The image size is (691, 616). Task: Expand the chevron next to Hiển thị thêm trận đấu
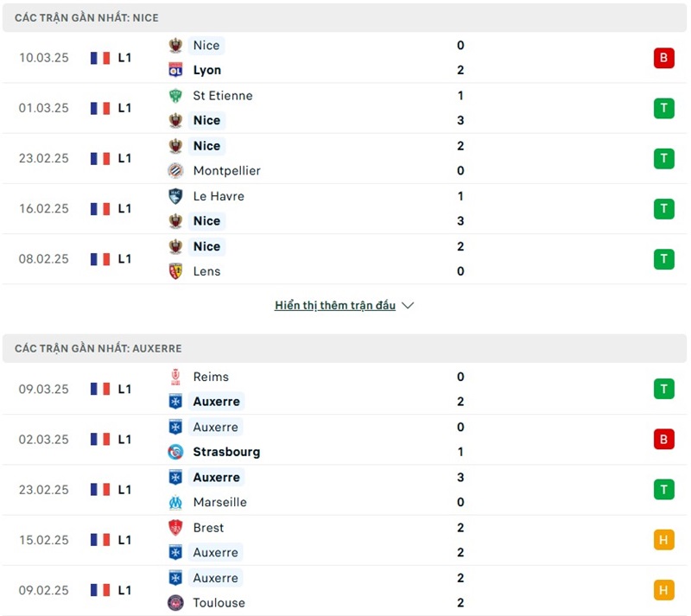pyautogui.click(x=409, y=306)
